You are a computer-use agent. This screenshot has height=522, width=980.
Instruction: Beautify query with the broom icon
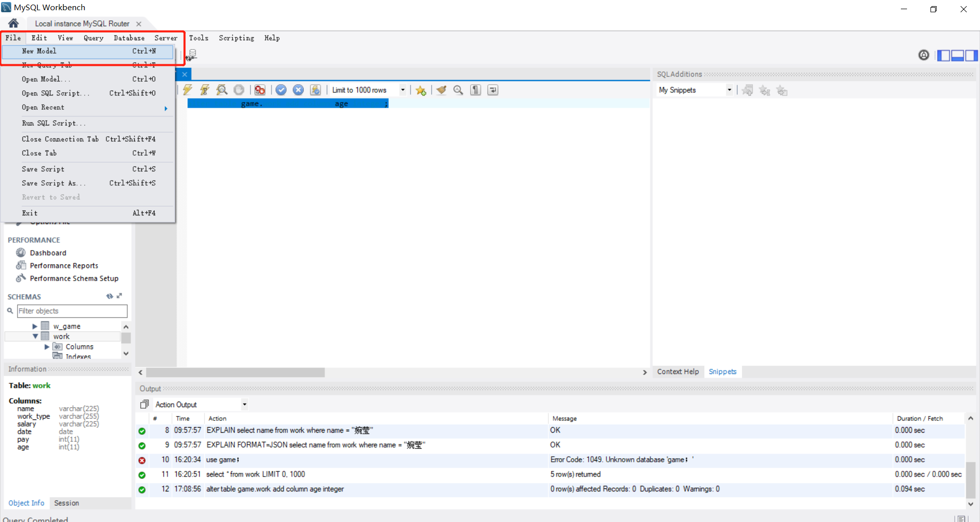tap(442, 90)
